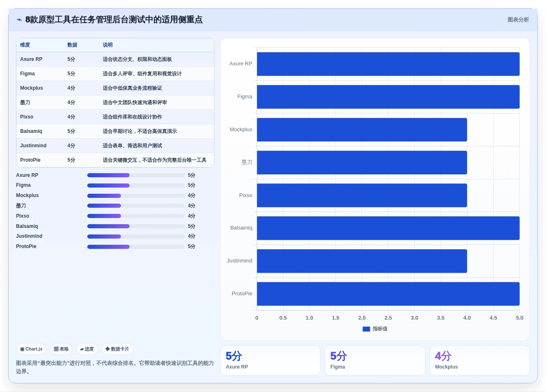Open the 5分 Axure RP summary card

click(x=270, y=360)
